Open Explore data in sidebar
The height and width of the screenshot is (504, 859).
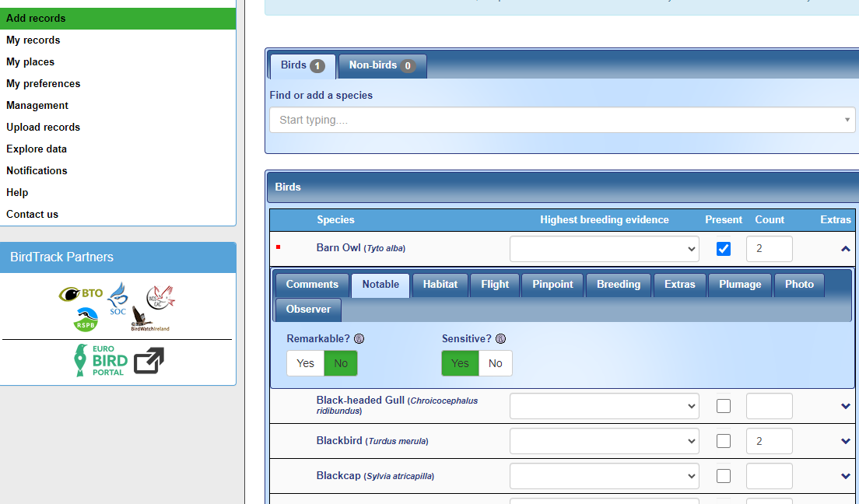click(x=37, y=149)
